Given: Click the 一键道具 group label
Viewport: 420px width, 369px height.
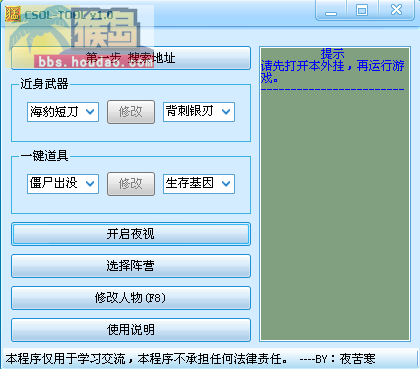Looking at the screenshot, I should [44, 156].
